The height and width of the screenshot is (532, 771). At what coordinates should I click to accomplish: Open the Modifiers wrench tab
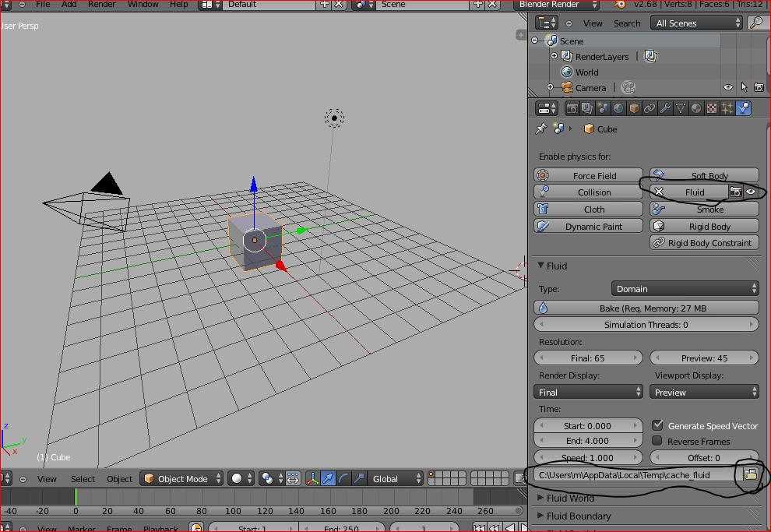665,108
